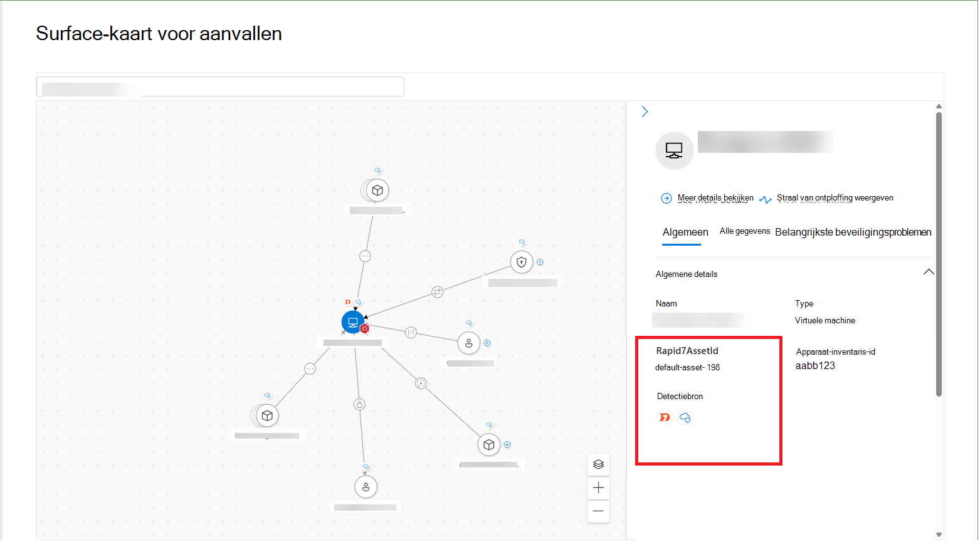The width and height of the screenshot is (980, 542).
Task: Open the Alle gegevens tab
Action: pyautogui.click(x=745, y=231)
